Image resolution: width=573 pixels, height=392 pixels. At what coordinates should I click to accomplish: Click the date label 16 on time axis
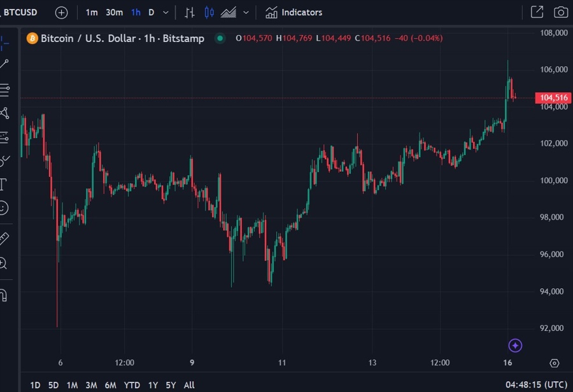507,363
